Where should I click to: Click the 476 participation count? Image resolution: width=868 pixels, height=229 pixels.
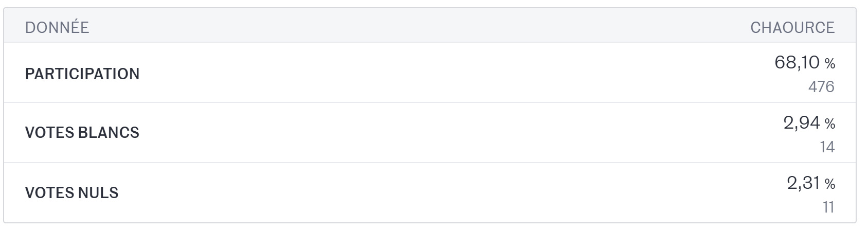[821, 86]
